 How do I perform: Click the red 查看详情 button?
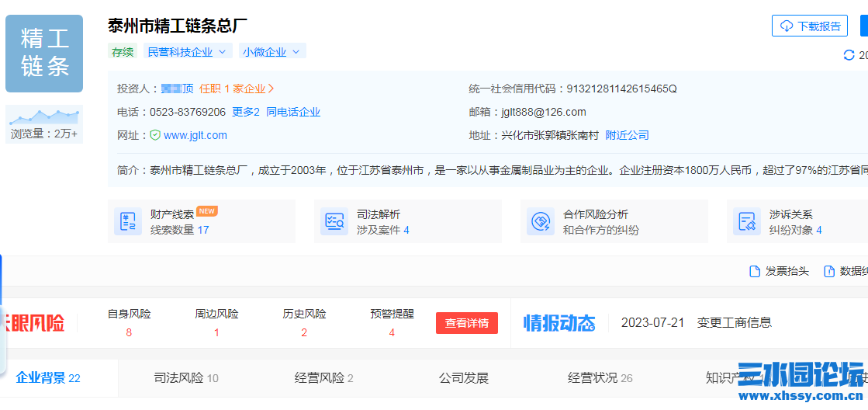pyautogui.click(x=467, y=323)
